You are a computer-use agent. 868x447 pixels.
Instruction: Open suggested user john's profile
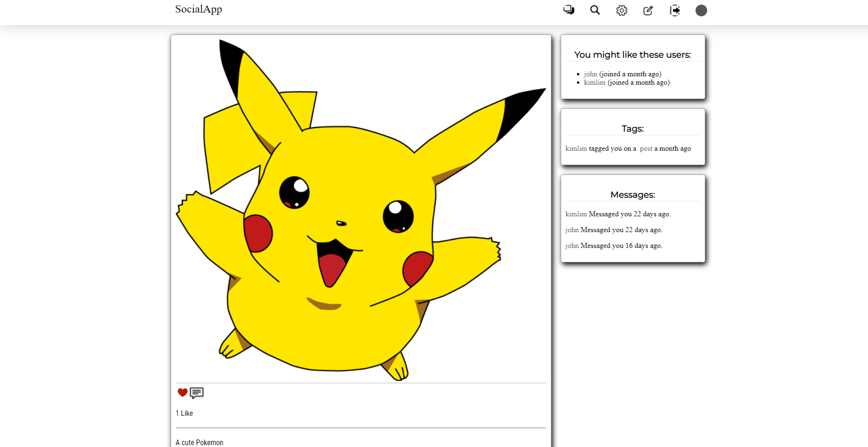click(590, 74)
